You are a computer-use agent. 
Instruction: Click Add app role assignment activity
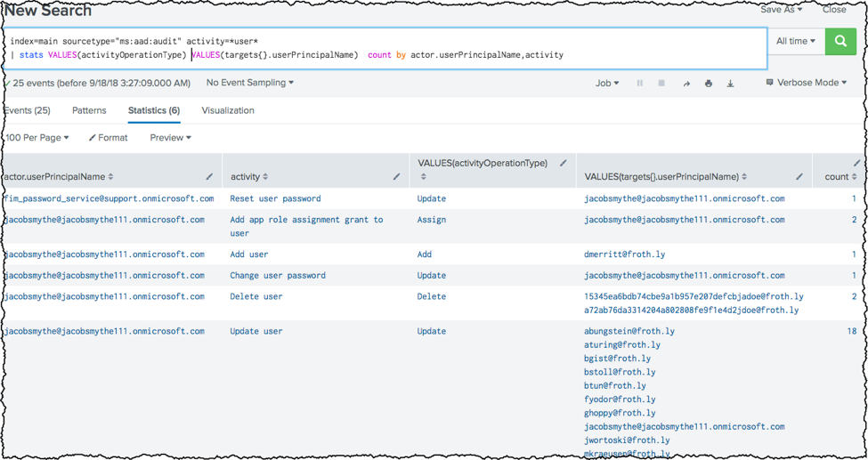306,226
